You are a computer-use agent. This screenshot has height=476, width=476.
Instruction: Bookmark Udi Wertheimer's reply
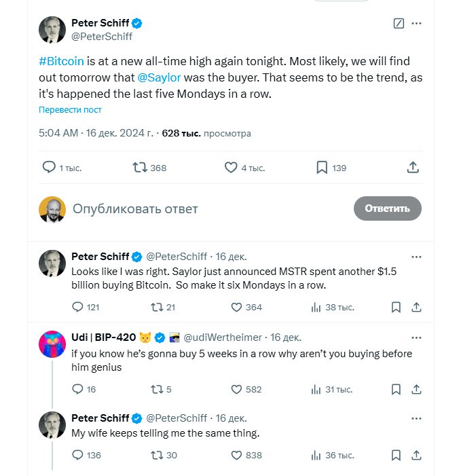coord(396,389)
